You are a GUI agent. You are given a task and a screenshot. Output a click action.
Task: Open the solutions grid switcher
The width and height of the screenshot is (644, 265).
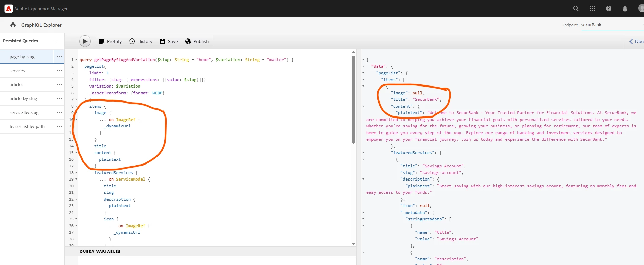tap(592, 9)
